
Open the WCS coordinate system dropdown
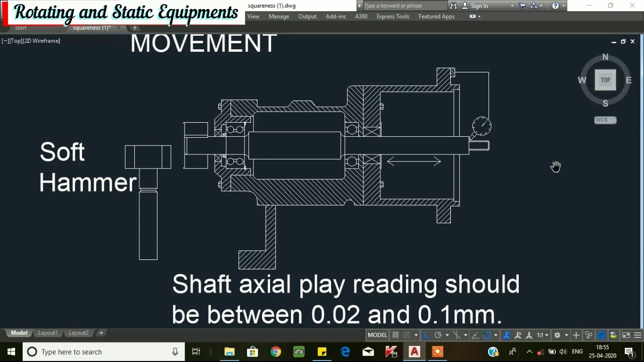click(x=605, y=120)
